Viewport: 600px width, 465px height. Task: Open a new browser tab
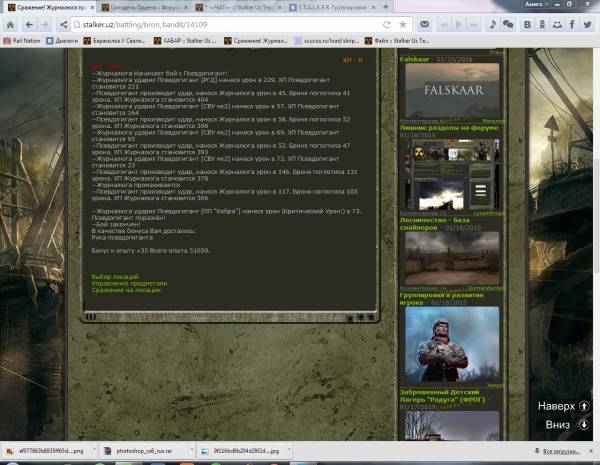(386, 7)
